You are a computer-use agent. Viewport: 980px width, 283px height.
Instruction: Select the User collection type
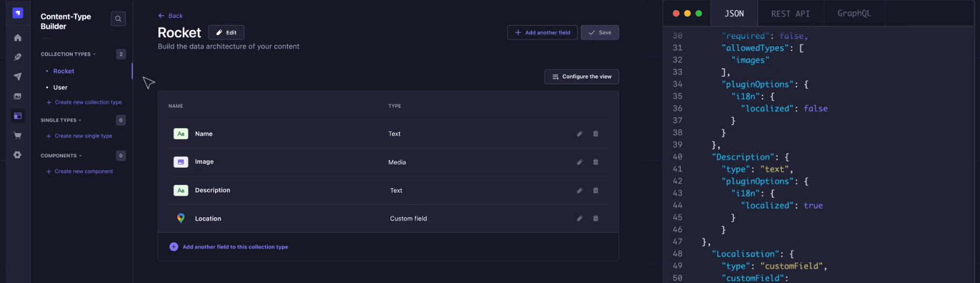coord(60,87)
